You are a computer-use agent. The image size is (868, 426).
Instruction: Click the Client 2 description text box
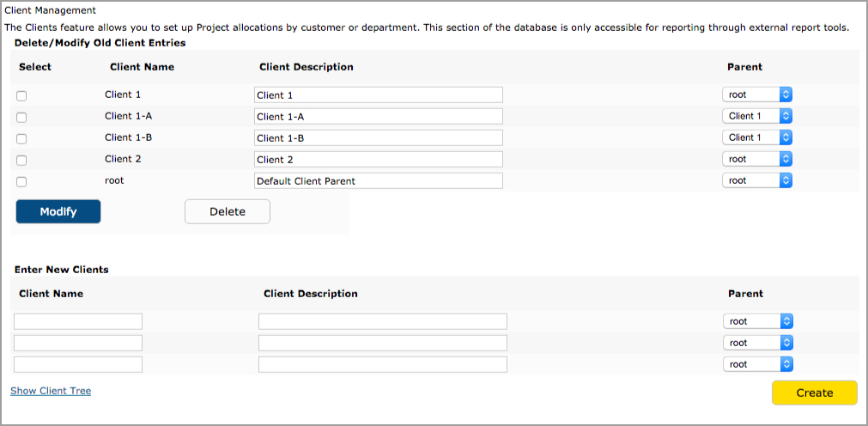(x=379, y=160)
